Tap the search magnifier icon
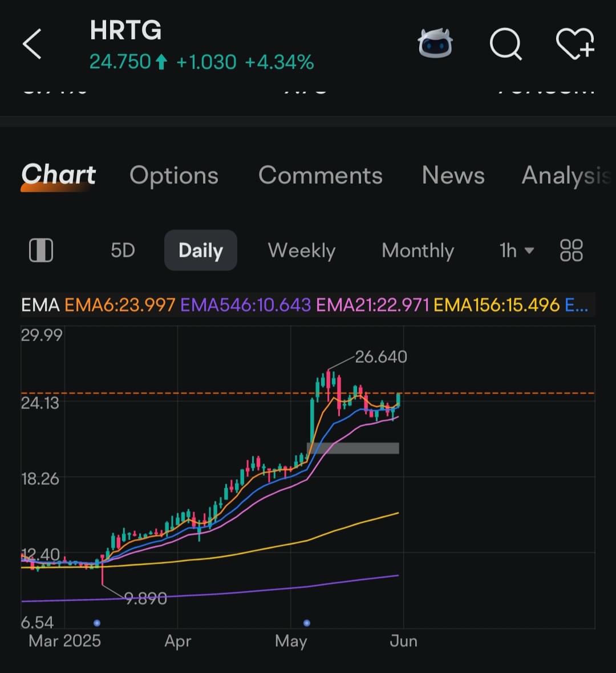This screenshot has height=673, width=616. (x=506, y=44)
